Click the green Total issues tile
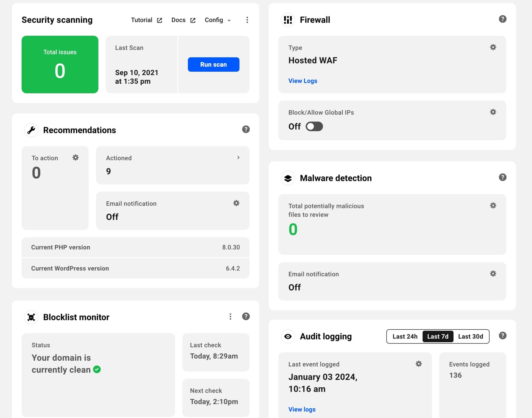 [60, 64]
